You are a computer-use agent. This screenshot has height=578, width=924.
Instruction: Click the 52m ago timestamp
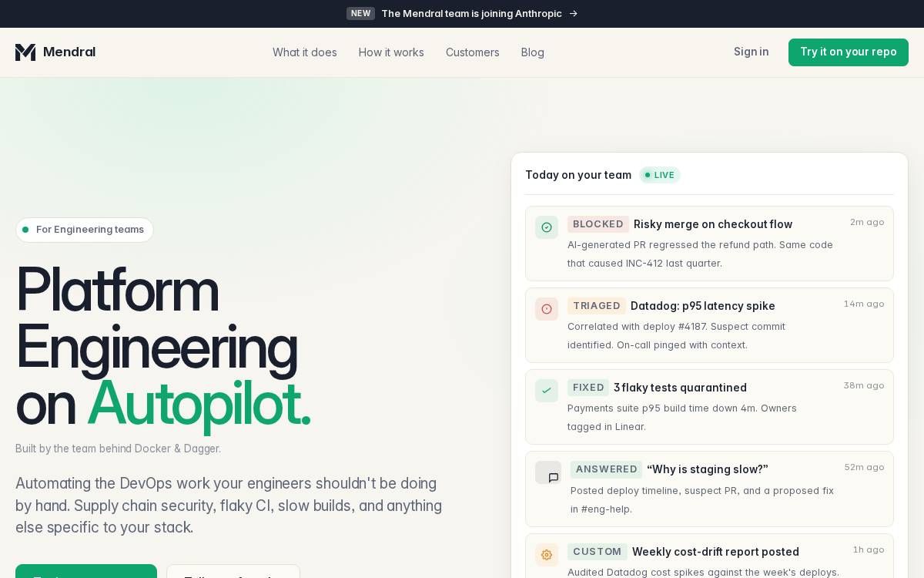tap(864, 467)
